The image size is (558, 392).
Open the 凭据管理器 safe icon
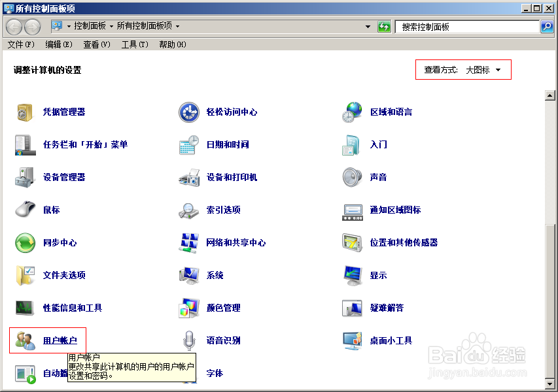tap(25, 112)
